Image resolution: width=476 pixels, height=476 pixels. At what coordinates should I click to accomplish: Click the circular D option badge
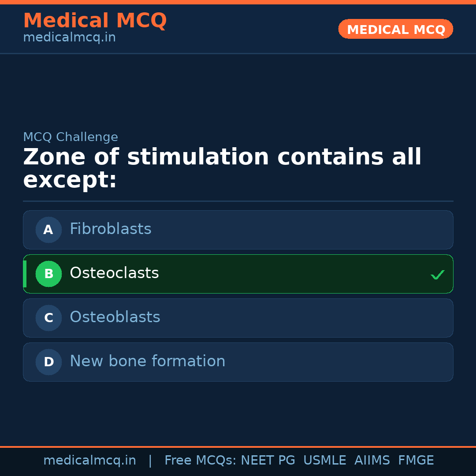pyautogui.click(x=48, y=362)
